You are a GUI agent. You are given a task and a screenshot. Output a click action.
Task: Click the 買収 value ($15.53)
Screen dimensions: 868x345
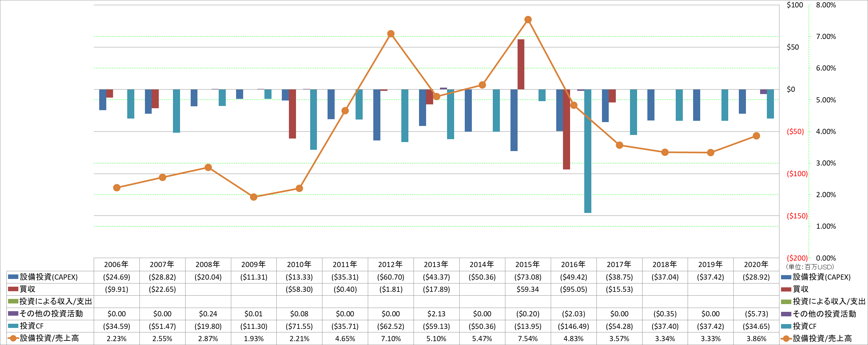[x=619, y=289]
